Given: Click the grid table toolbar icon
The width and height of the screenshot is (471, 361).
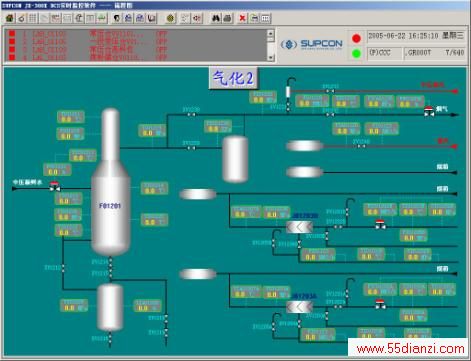Looking at the screenshot, I should tap(33, 18).
